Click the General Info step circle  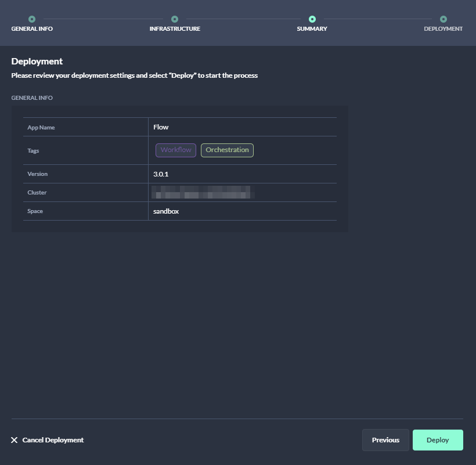[x=32, y=19]
